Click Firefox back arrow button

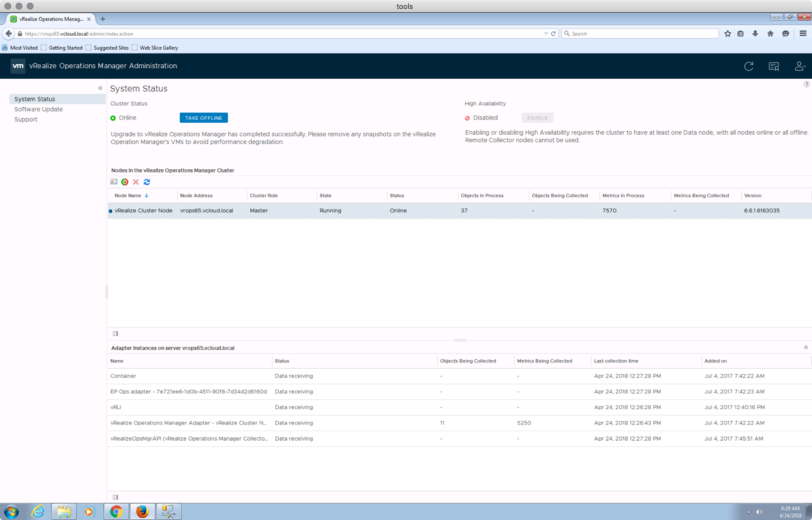[x=8, y=34]
